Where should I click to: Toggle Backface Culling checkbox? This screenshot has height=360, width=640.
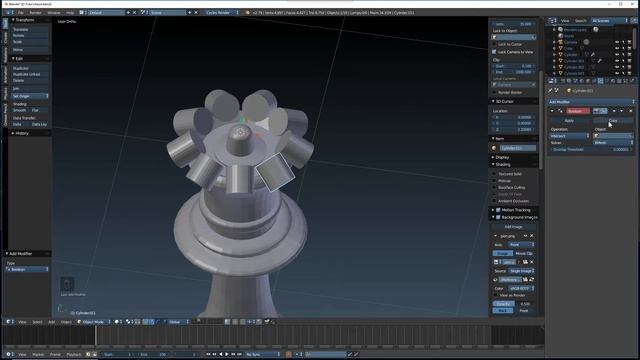coord(494,187)
